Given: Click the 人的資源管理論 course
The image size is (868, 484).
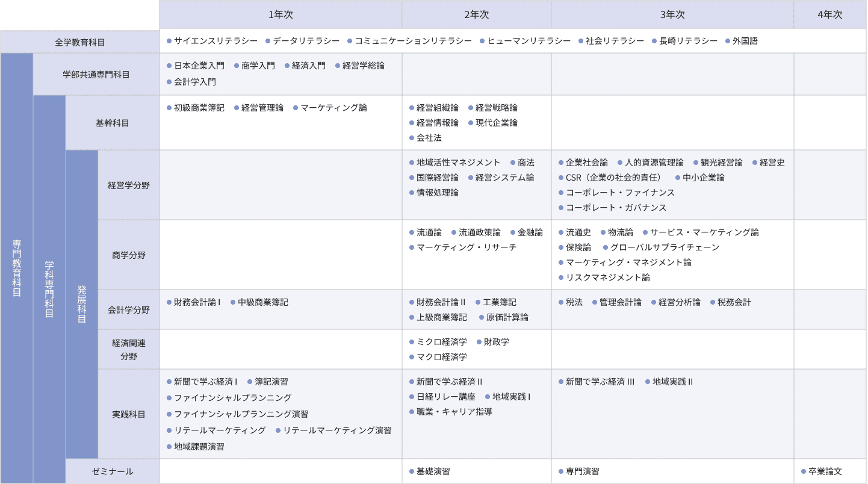Looking at the screenshot, I should [650, 163].
